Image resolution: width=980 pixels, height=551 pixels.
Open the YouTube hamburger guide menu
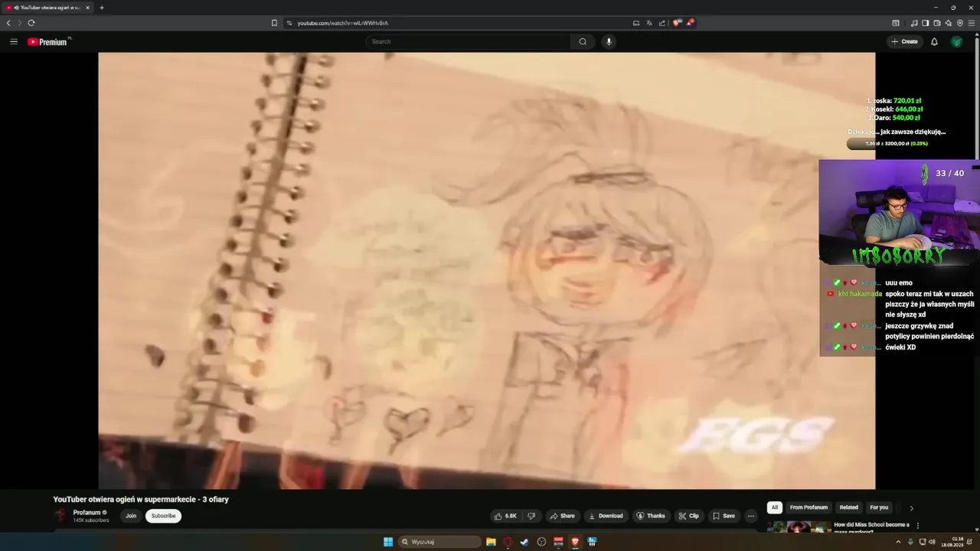click(14, 41)
